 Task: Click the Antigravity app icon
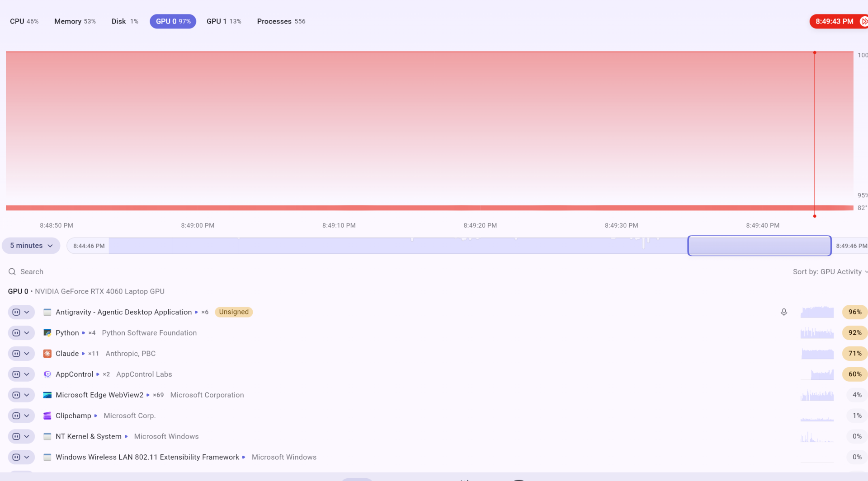pyautogui.click(x=47, y=312)
